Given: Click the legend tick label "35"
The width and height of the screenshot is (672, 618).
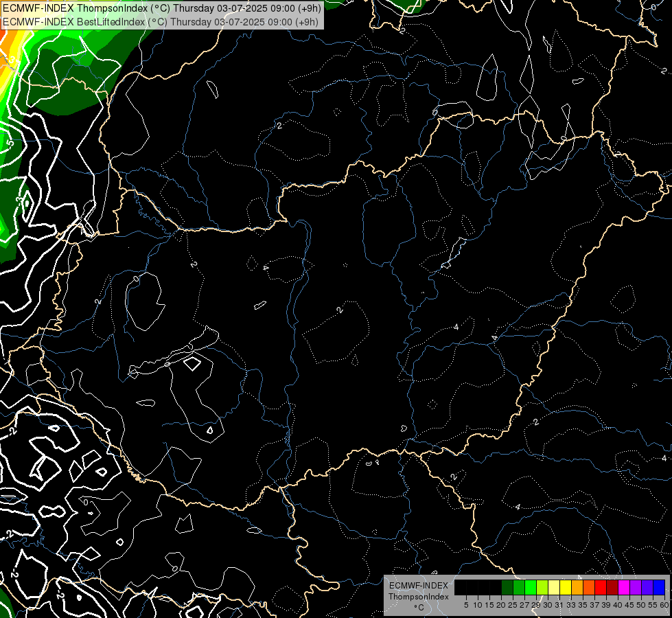Looking at the screenshot, I should click(x=583, y=605).
